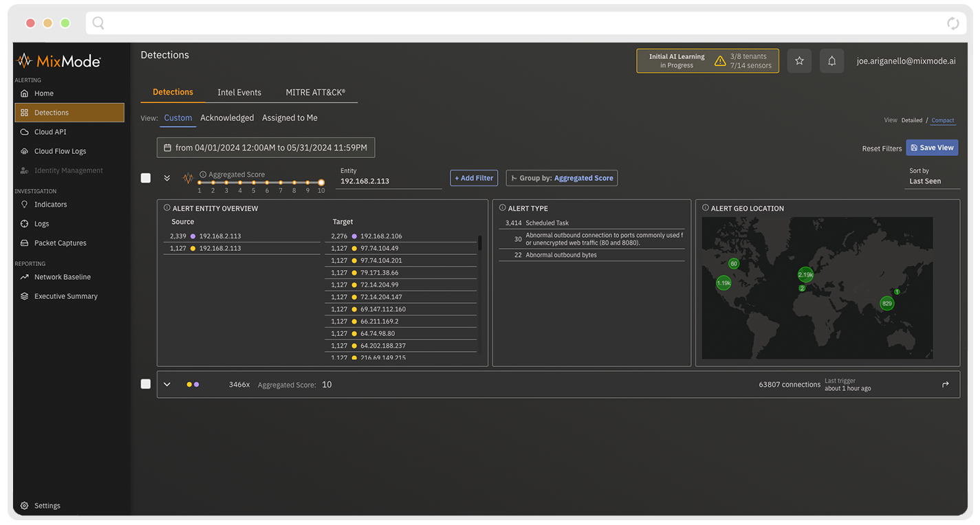The width and height of the screenshot is (980, 525).
Task: Tick the select-all checkbox near filters
Action: (146, 178)
